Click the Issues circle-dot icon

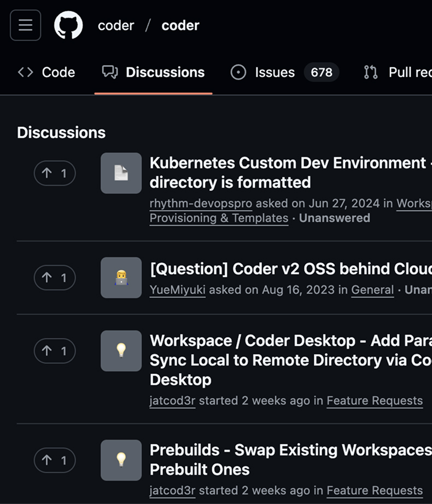click(239, 72)
